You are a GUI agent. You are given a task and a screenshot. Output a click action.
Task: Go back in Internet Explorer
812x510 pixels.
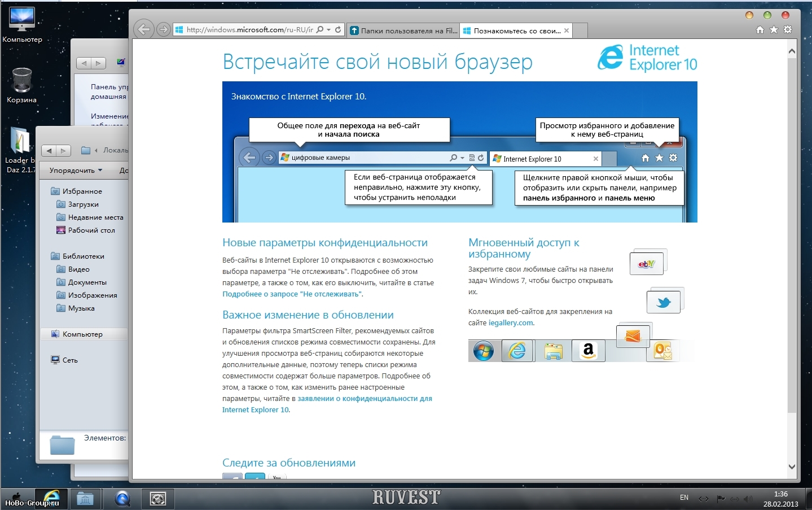click(x=144, y=29)
